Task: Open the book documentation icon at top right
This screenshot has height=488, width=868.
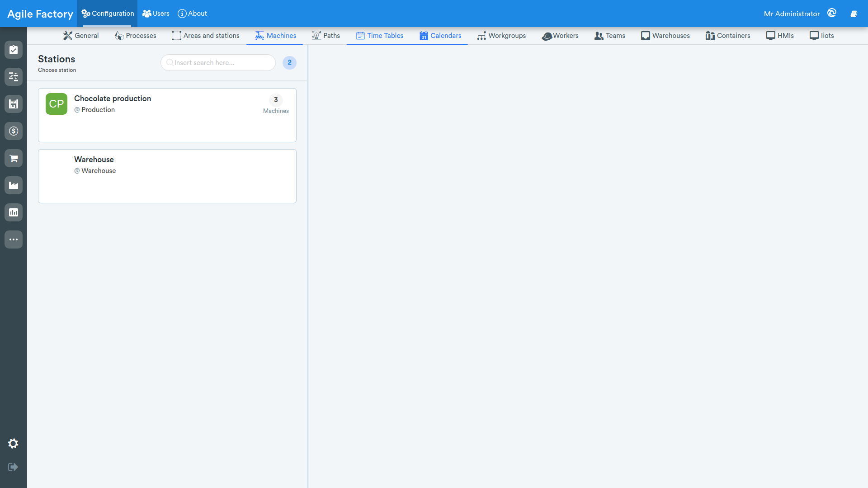Action: tap(854, 14)
